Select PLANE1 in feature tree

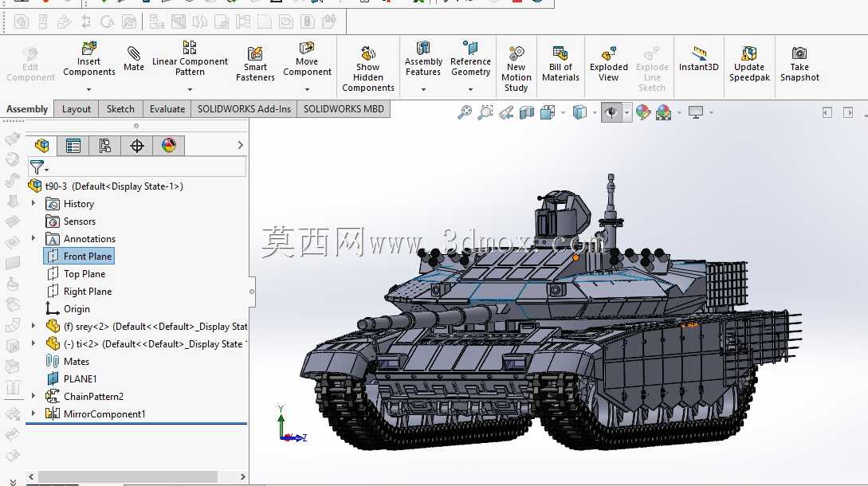point(72,378)
